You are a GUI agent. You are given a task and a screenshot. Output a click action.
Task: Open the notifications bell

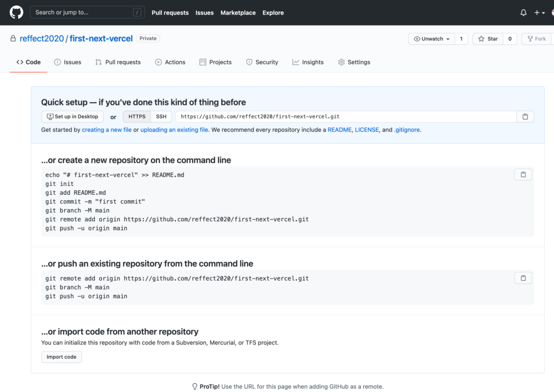tap(523, 12)
